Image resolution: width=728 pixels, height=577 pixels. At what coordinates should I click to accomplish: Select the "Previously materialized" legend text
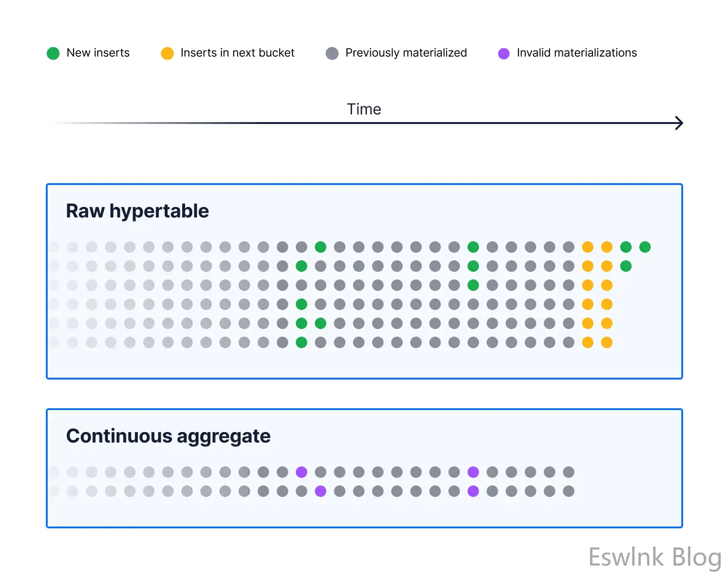point(406,53)
